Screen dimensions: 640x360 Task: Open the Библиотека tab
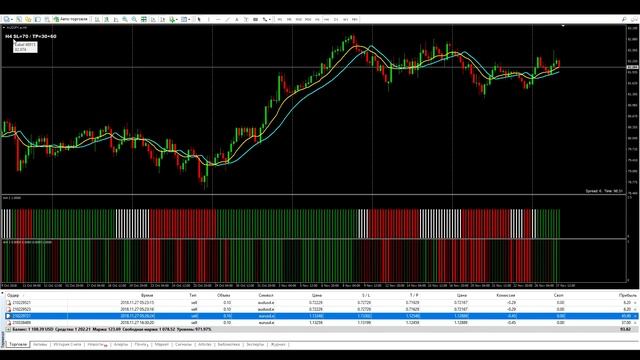click(229, 344)
